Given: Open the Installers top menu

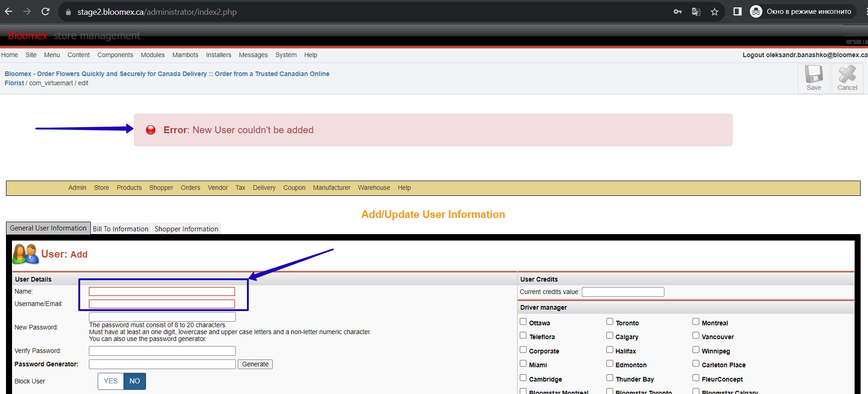Looking at the screenshot, I should click(x=218, y=55).
